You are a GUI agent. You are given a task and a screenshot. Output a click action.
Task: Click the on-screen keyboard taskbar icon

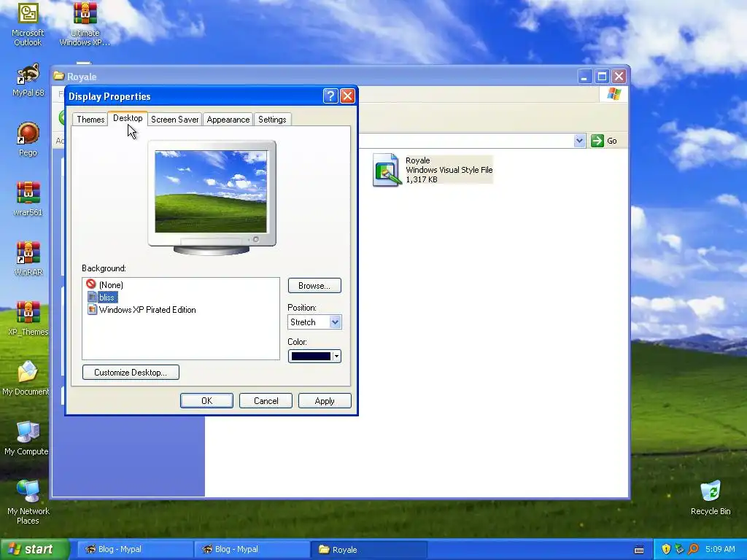(639, 550)
